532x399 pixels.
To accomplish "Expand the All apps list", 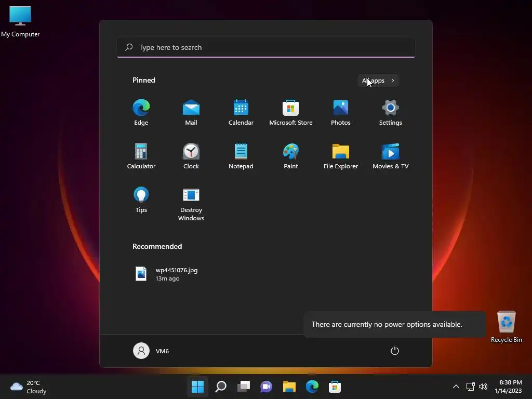I will 378,81.
